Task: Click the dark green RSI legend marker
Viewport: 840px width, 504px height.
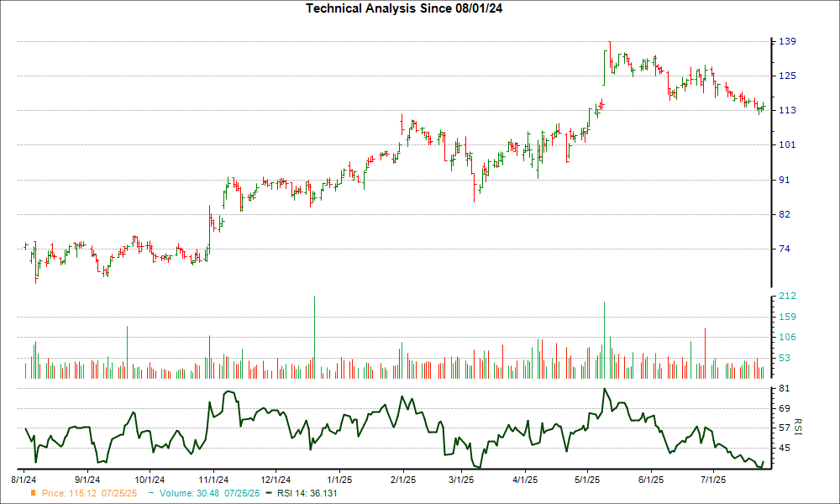Action: click(x=269, y=493)
